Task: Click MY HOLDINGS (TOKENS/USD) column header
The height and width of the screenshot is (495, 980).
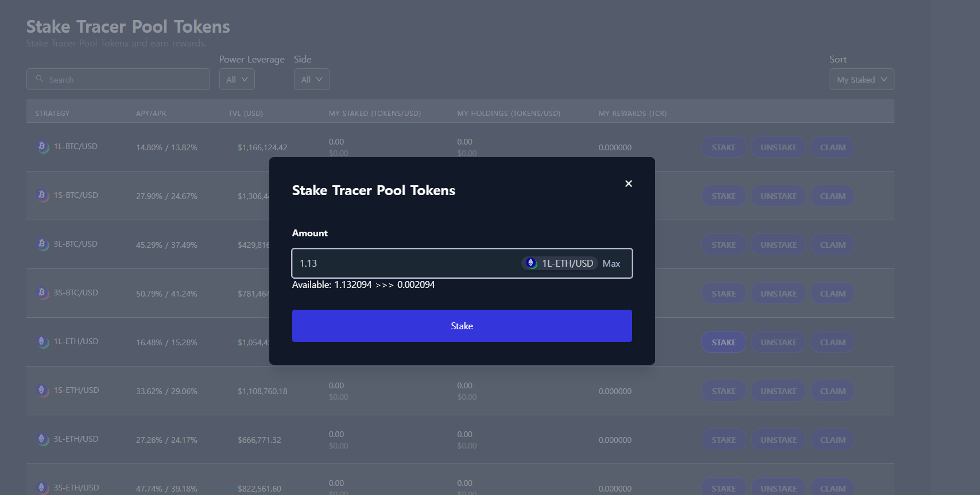Action: (x=509, y=114)
